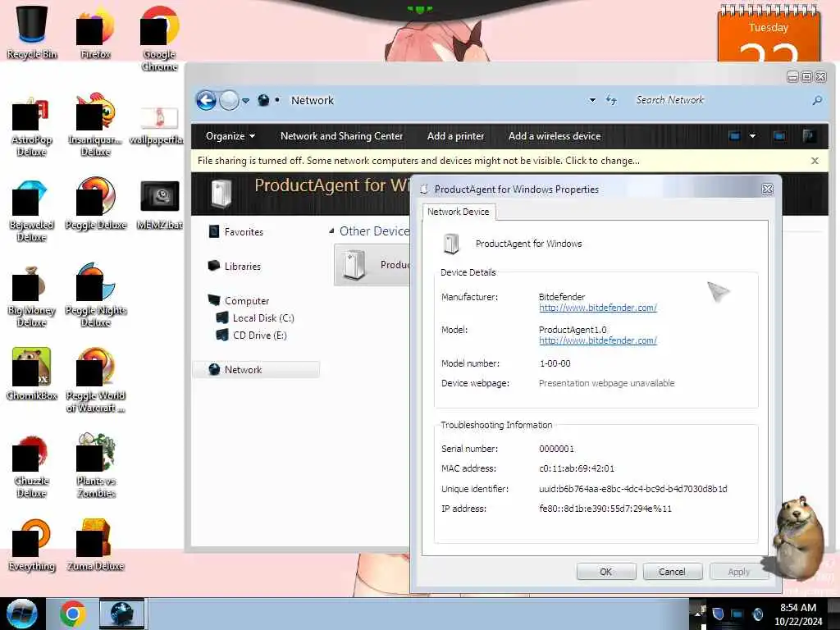840x630 pixels.
Task: Click the serial number value 0000001
Action: (x=557, y=449)
